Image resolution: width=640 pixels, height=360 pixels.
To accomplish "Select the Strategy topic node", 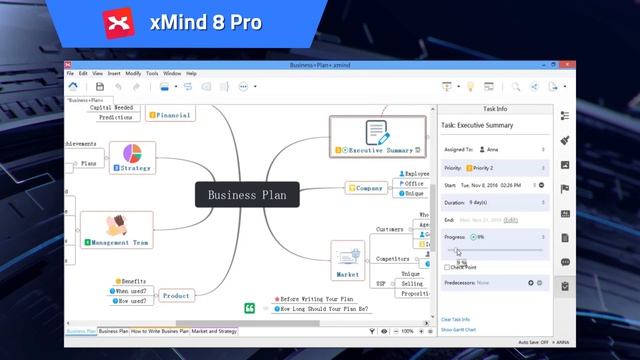I will pyautogui.click(x=132, y=158).
